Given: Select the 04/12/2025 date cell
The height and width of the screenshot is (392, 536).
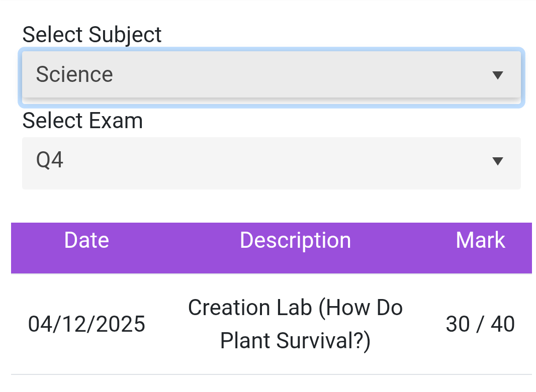Looking at the screenshot, I should point(86,324).
